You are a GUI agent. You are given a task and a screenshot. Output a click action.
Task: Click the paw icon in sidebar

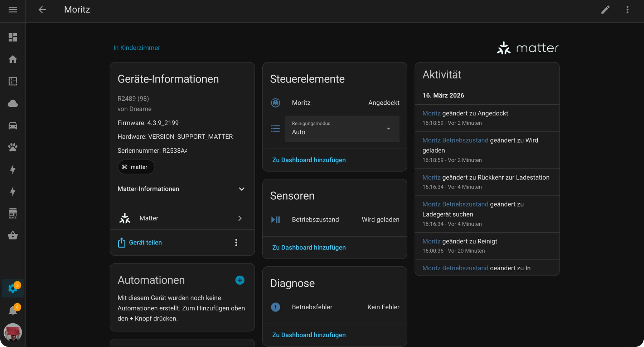click(x=13, y=147)
